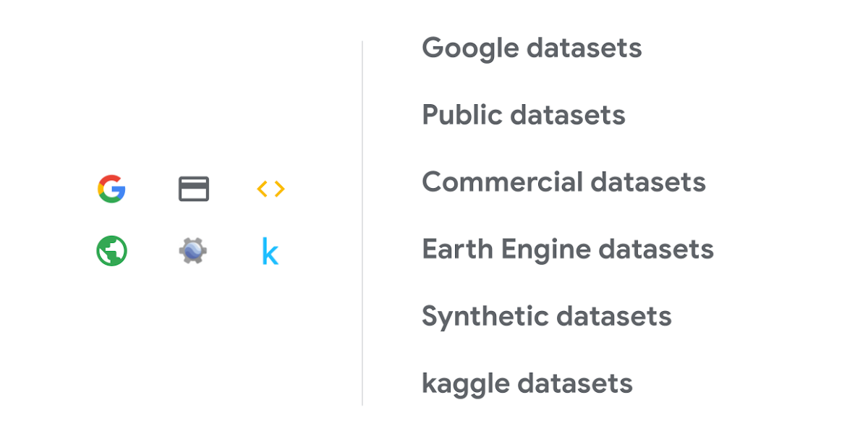Select the green globe icon

pyautogui.click(x=111, y=251)
